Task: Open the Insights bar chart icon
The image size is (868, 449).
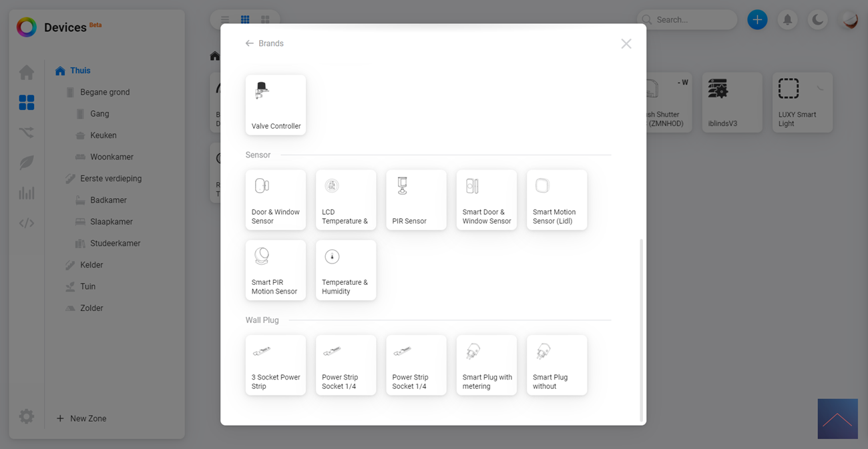Action: pyautogui.click(x=26, y=193)
